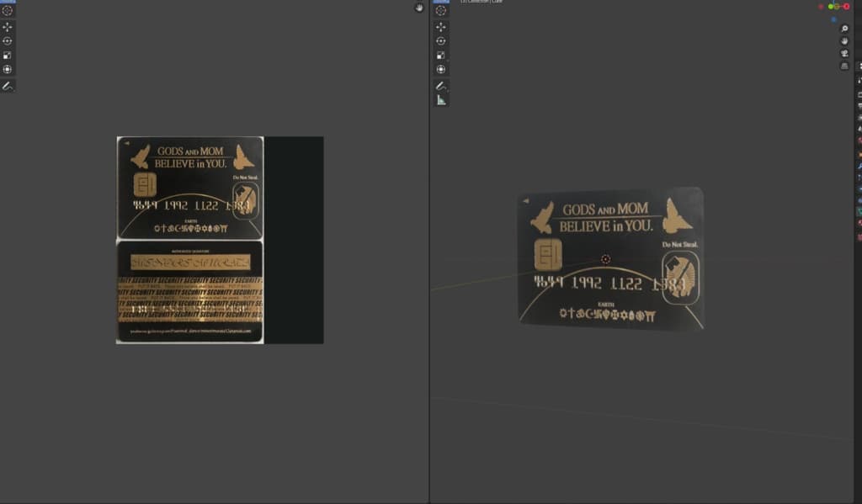
Task: Click the 3D card object in viewport
Action: tap(611, 259)
